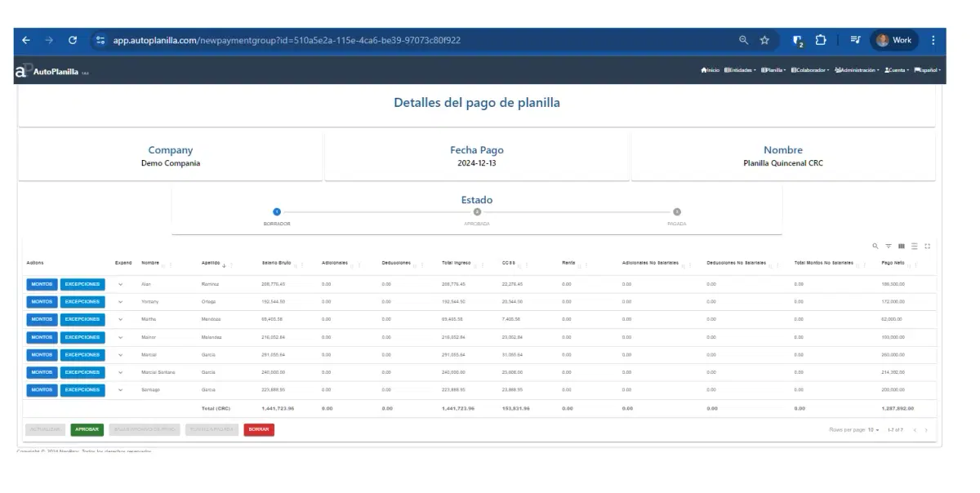This screenshot has height=493, width=980.
Task: Click the red BORRAR button
Action: pos(259,428)
